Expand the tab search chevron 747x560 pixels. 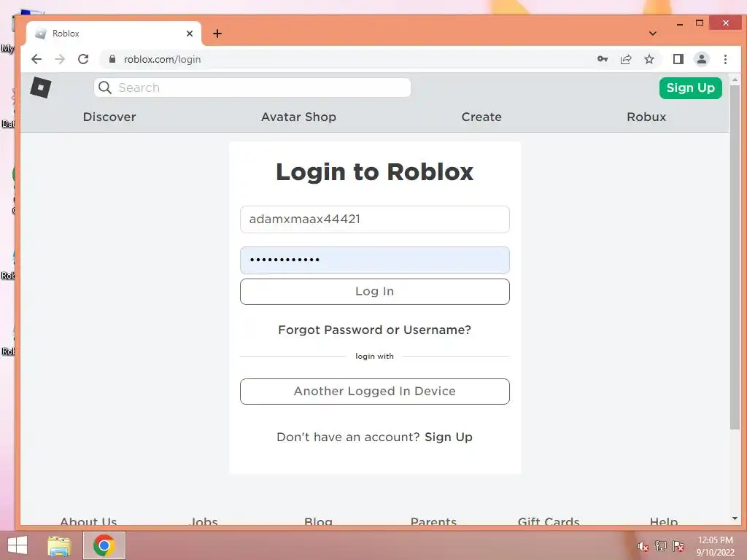point(653,34)
